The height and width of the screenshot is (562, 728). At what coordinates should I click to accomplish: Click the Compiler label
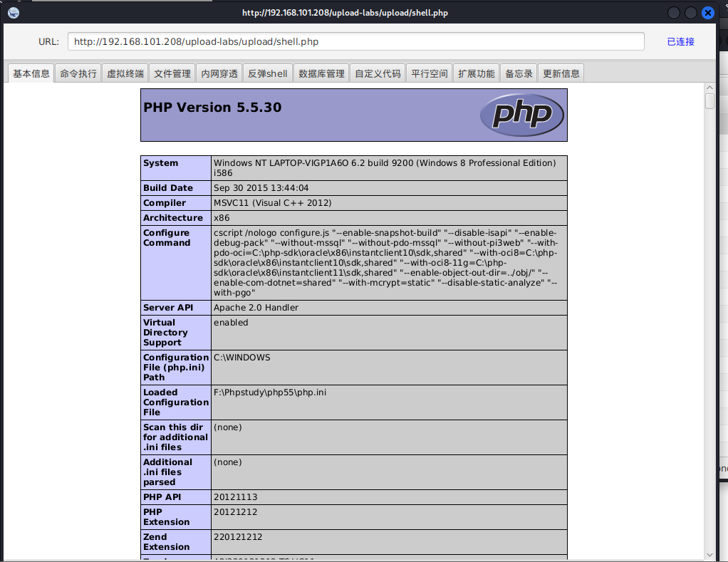tap(165, 203)
